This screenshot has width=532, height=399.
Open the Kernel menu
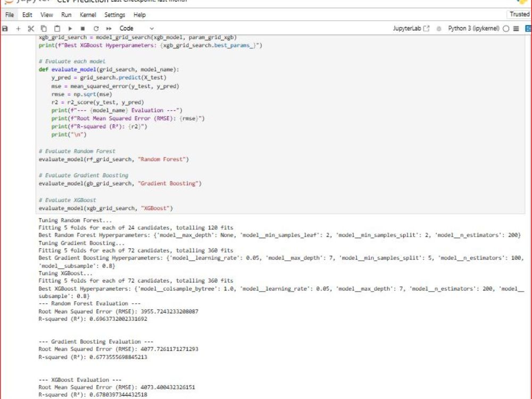[x=88, y=15]
